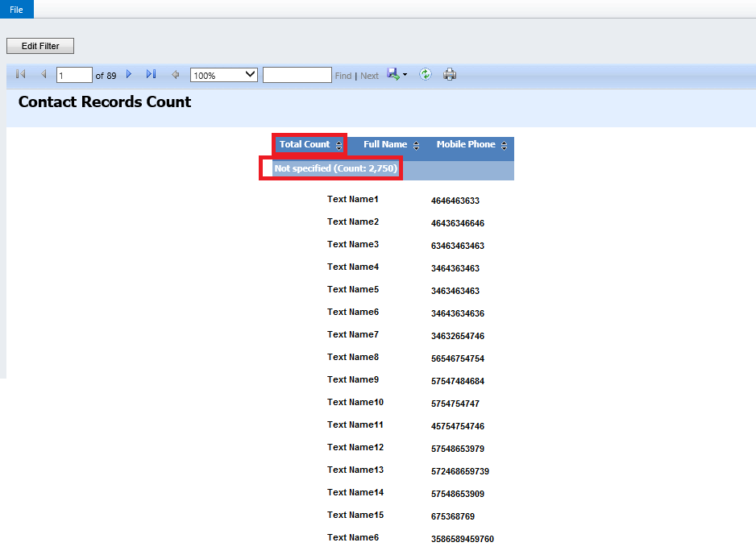Viewport: 756px width, 559px height.
Task: Select Text Name7 row
Action: pos(353,334)
